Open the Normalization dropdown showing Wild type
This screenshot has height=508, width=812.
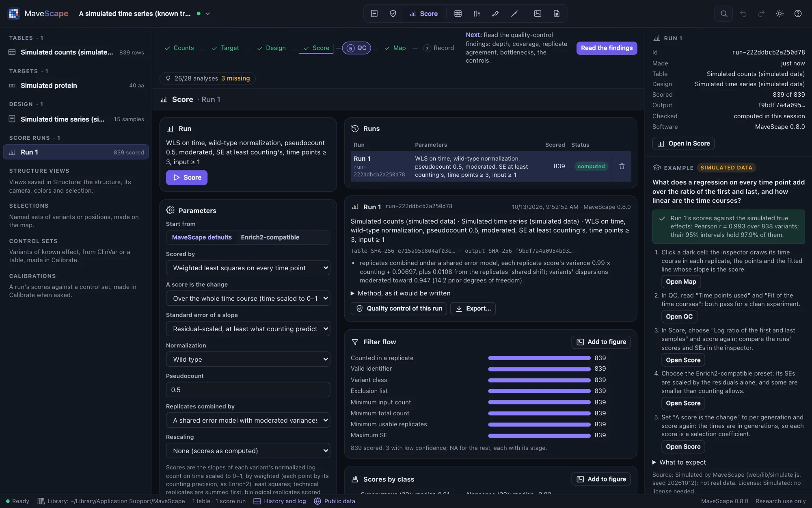tap(248, 359)
